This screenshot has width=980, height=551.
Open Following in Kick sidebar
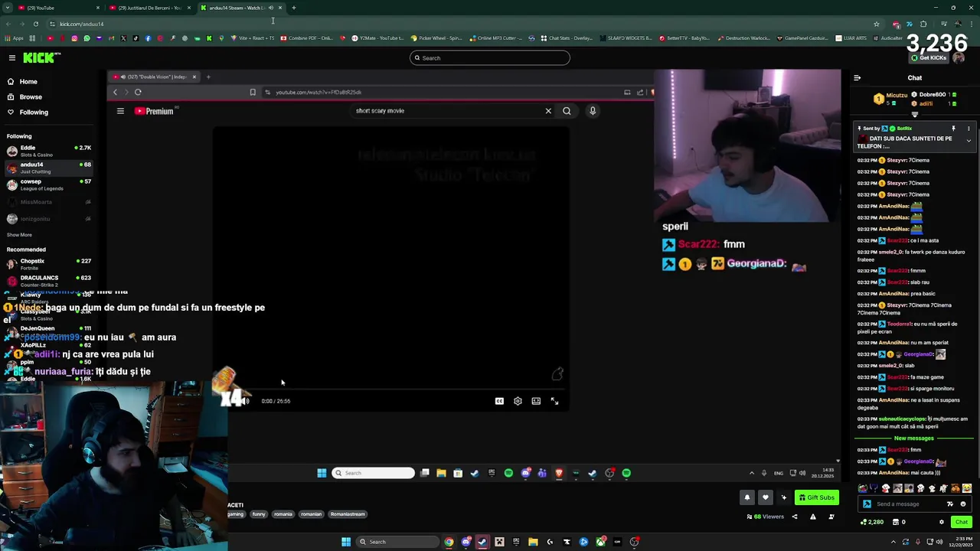(34, 112)
